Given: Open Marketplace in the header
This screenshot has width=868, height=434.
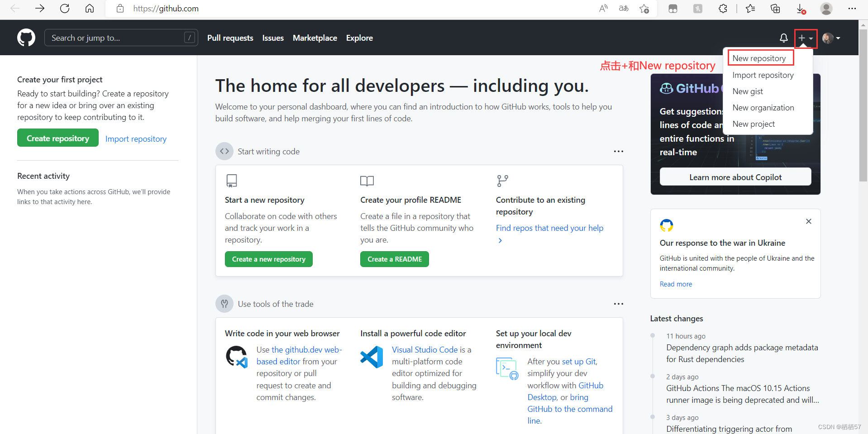Looking at the screenshot, I should pyautogui.click(x=315, y=38).
